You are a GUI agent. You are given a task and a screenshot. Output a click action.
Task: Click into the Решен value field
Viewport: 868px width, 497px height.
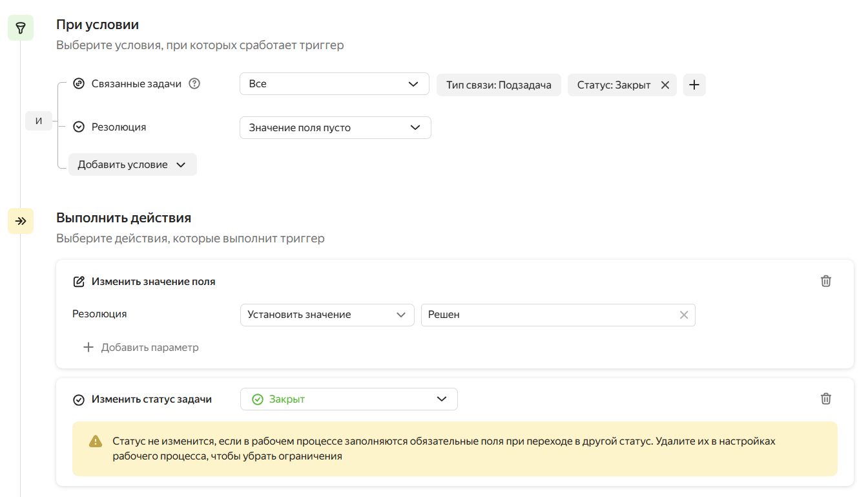[x=549, y=315]
